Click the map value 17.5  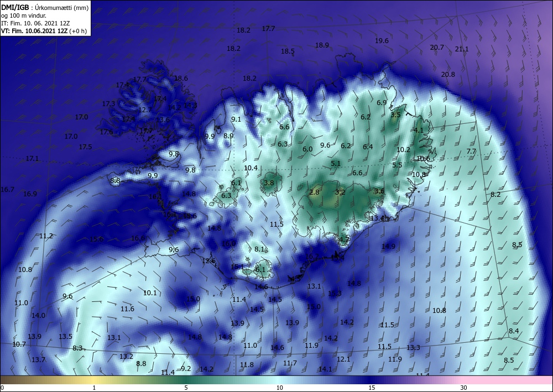85,147
